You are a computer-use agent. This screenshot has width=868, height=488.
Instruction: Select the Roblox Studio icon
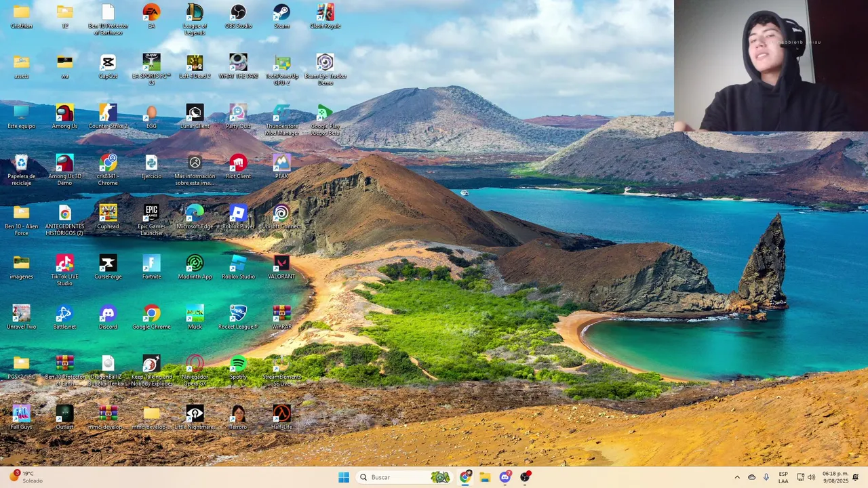coord(238,267)
